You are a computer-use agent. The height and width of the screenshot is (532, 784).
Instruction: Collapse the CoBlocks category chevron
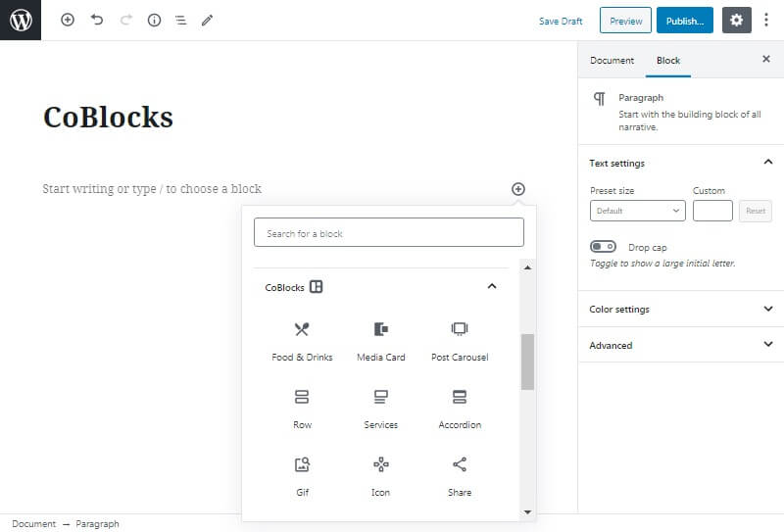[492, 286]
